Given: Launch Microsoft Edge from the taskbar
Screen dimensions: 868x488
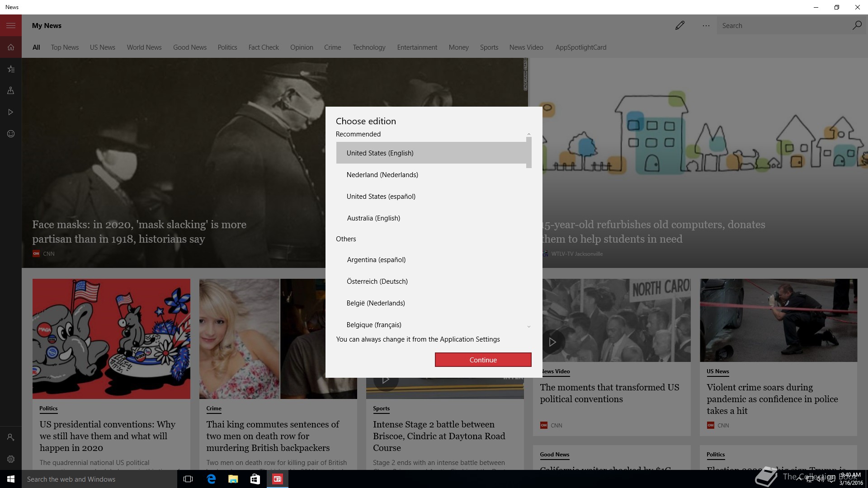Looking at the screenshot, I should (x=211, y=479).
